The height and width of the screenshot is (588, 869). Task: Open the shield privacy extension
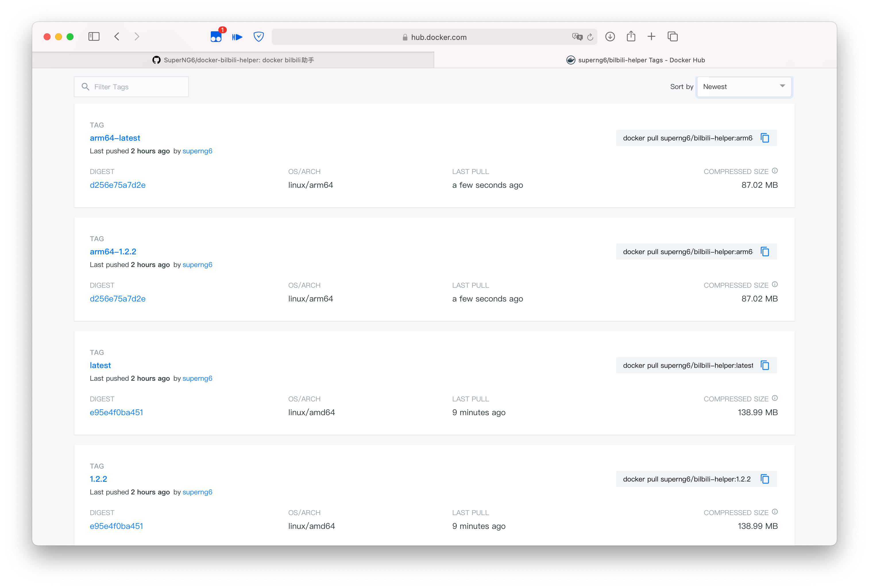click(258, 37)
